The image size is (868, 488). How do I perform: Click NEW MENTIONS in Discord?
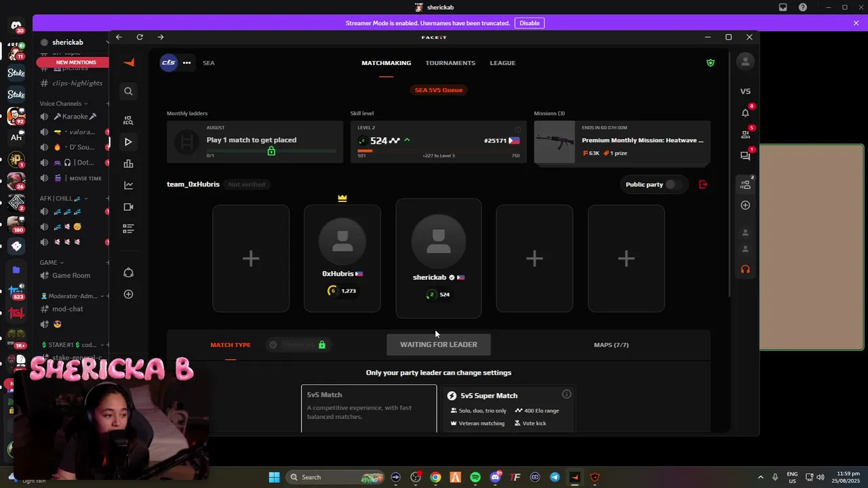(76, 62)
